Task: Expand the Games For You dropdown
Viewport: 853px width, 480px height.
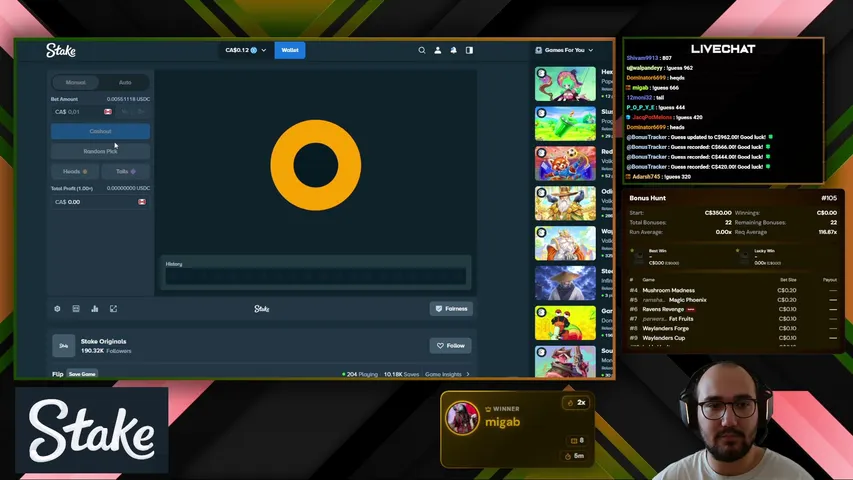Action: click(x=591, y=50)
